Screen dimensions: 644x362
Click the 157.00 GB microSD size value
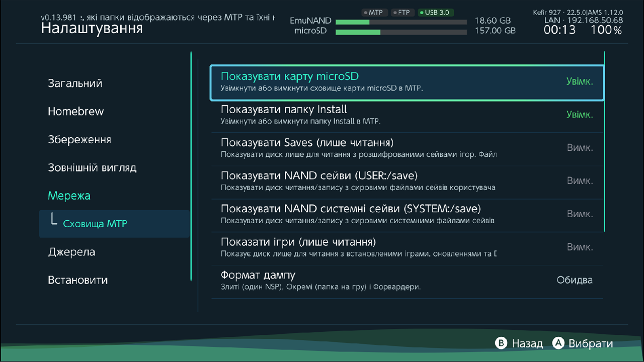pos(495,31)
